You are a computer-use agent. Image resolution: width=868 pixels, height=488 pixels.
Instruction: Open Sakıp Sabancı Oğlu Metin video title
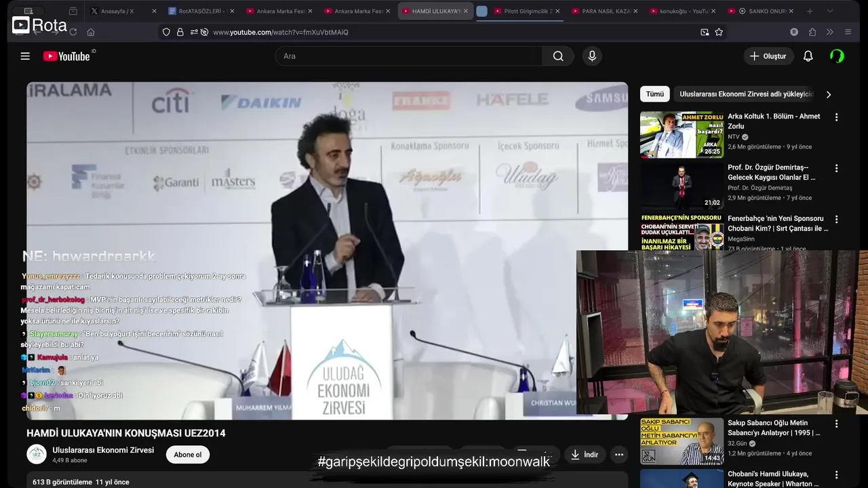774,428
